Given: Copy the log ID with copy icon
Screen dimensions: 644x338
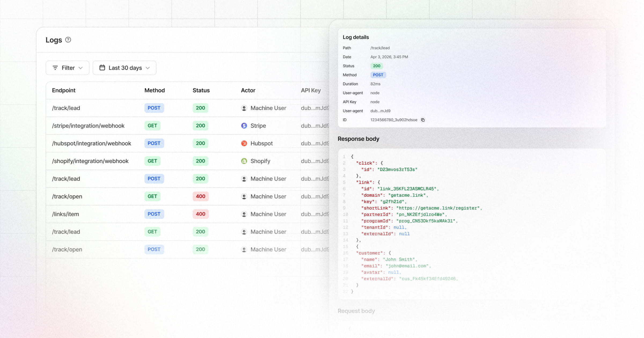Looking at the screenshot, I should [x=423, y=120].
